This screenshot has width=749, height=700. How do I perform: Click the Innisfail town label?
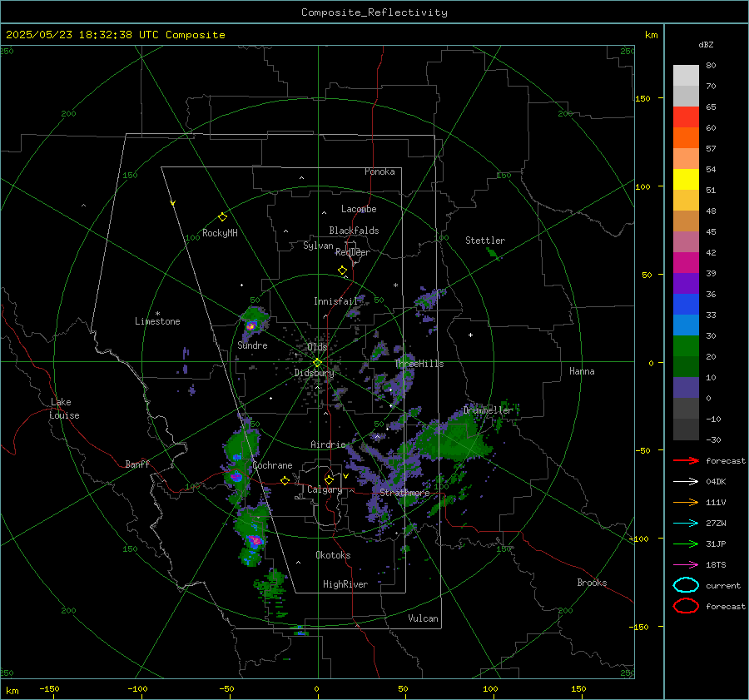pyautogui.click(x=335, y=301)
